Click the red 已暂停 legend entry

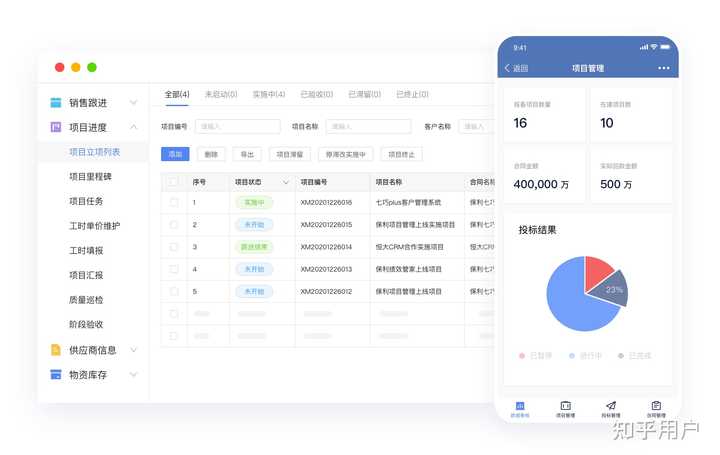coord(535,355)
